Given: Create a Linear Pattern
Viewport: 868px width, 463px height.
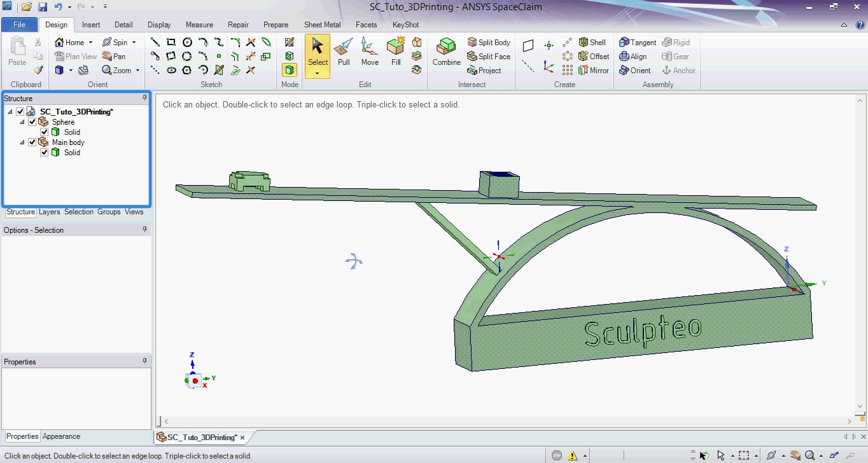Looking at the screenshot, I should coord(568,43).
